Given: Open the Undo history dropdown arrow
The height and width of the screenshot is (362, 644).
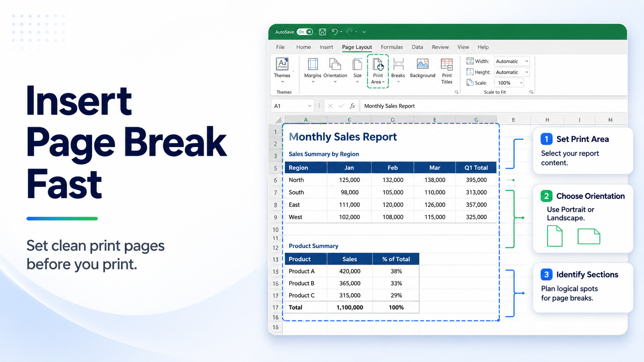Looking at the screenshot, I should pyautogui.click(x=341, y=32).
